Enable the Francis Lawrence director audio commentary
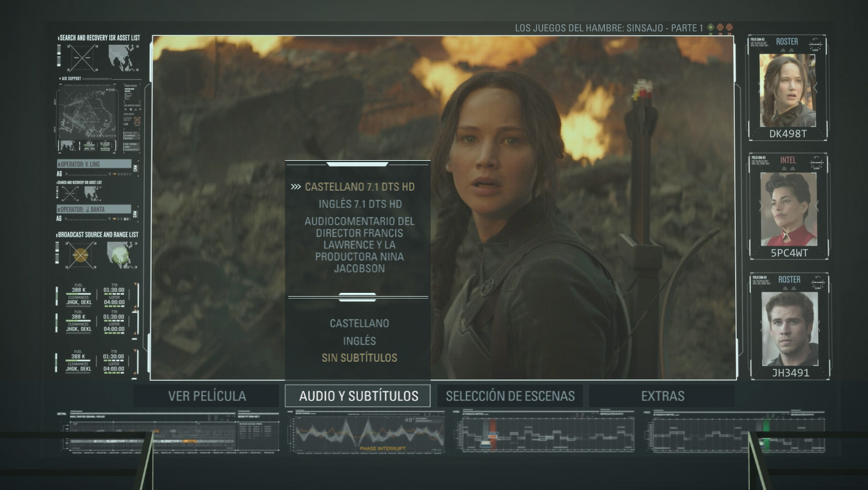This screenshot has width=868, height=490. [x=359, y=245]
